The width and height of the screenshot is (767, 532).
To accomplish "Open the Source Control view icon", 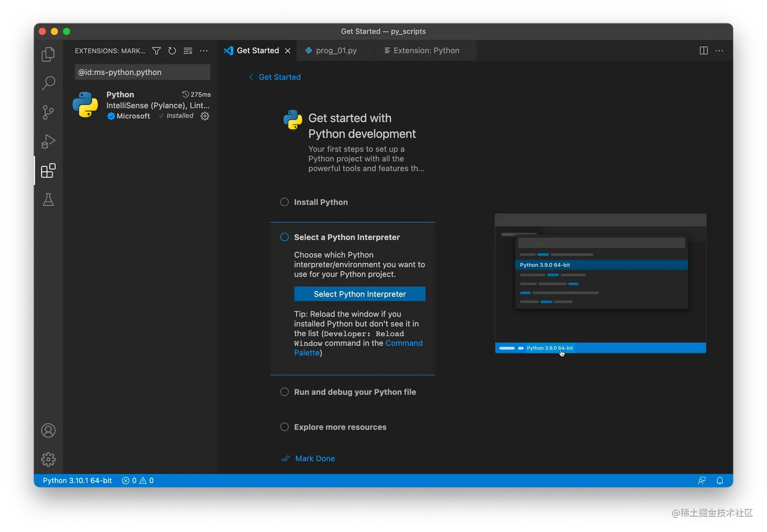I will coord(48,112).
